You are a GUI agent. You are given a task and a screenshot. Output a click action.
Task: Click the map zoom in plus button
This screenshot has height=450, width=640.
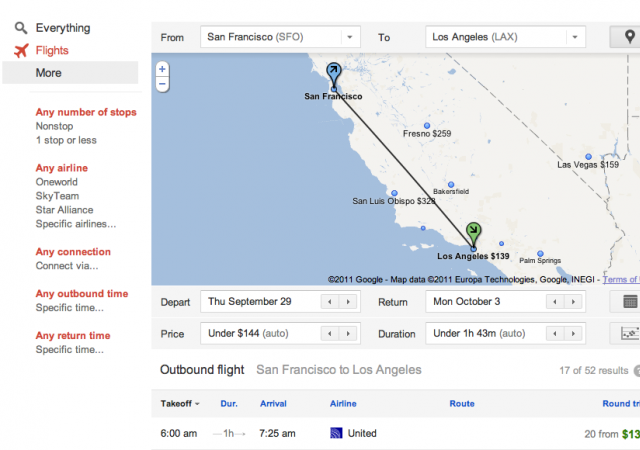click(162, 69)
